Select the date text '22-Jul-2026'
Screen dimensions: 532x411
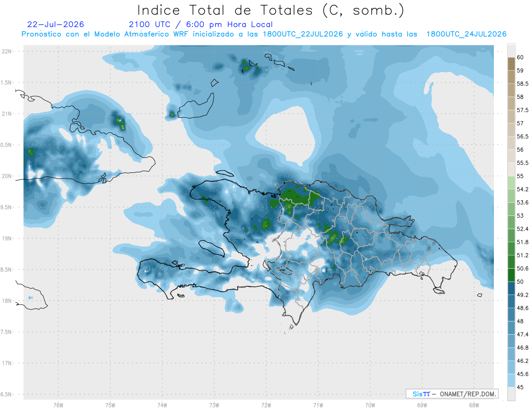[x=55, y=25]
